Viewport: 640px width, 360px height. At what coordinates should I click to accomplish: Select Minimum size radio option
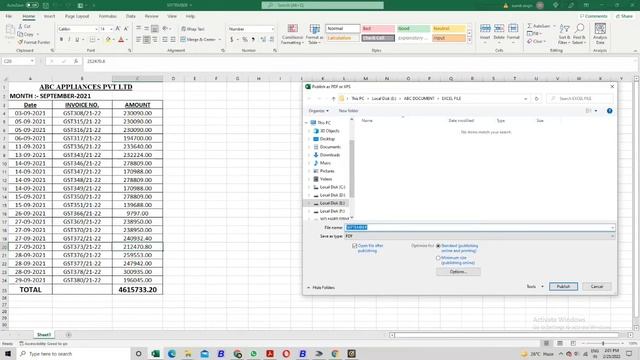[x=438, y=258]
